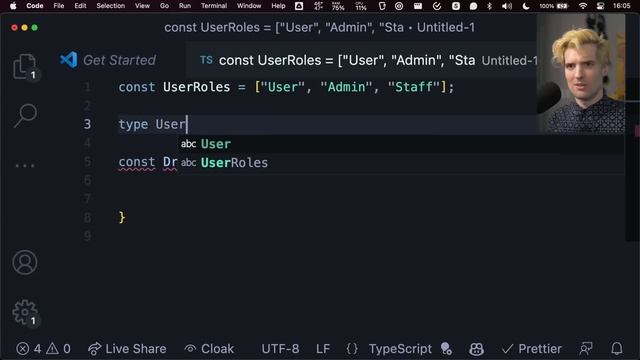Click the clock showing 16:05
640x360 pixels.
tap(622, 6)
